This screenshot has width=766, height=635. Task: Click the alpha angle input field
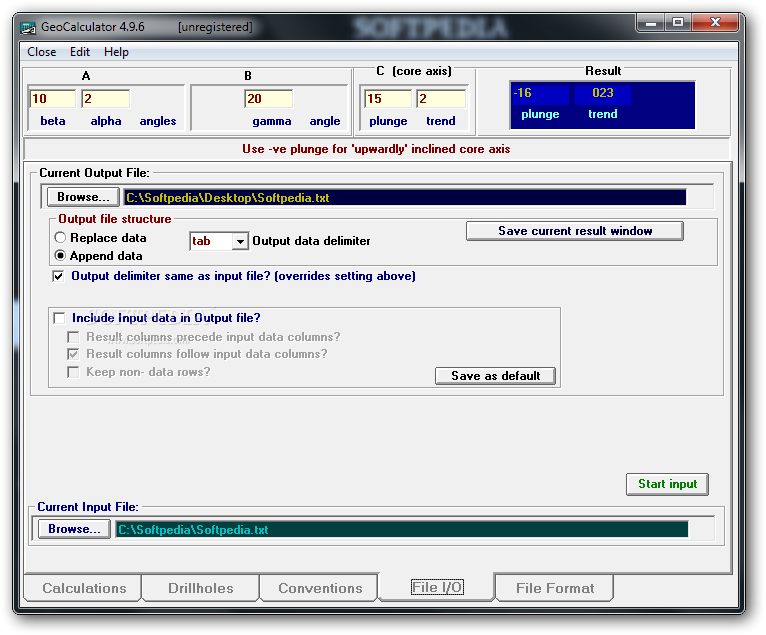[x=106, y=99]
